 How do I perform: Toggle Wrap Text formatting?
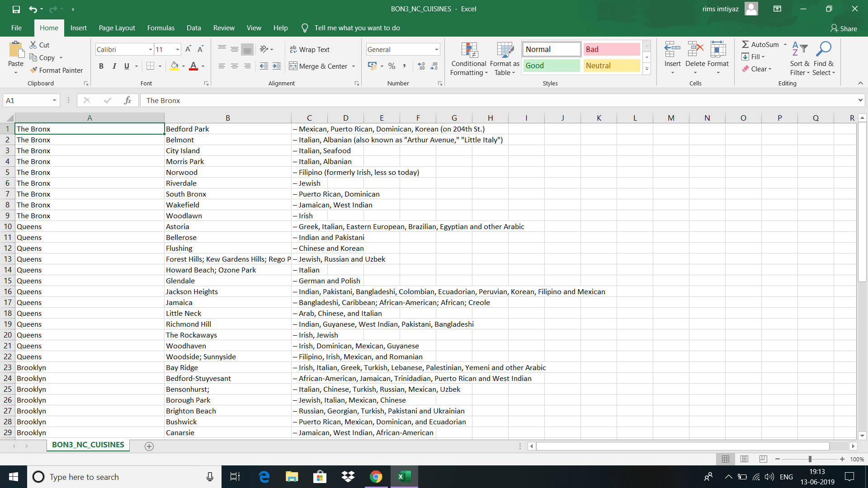click(311, 49)
